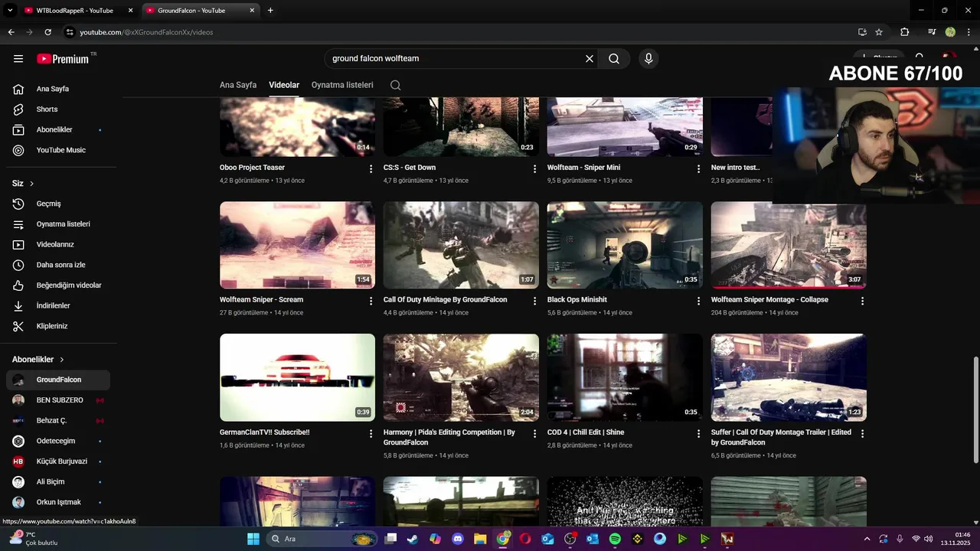980x551 pixels.
Task: Open options menu for Wolfteam Sniper Montage - Collapse
Action: tap(863, 301)
